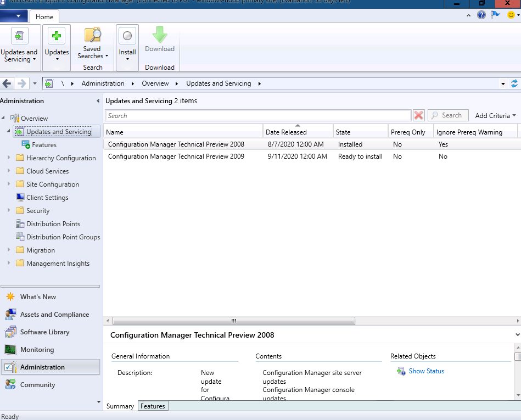Click the Install ribbon button icon
This screenshot has width=521, height=420.
(127, 36)
